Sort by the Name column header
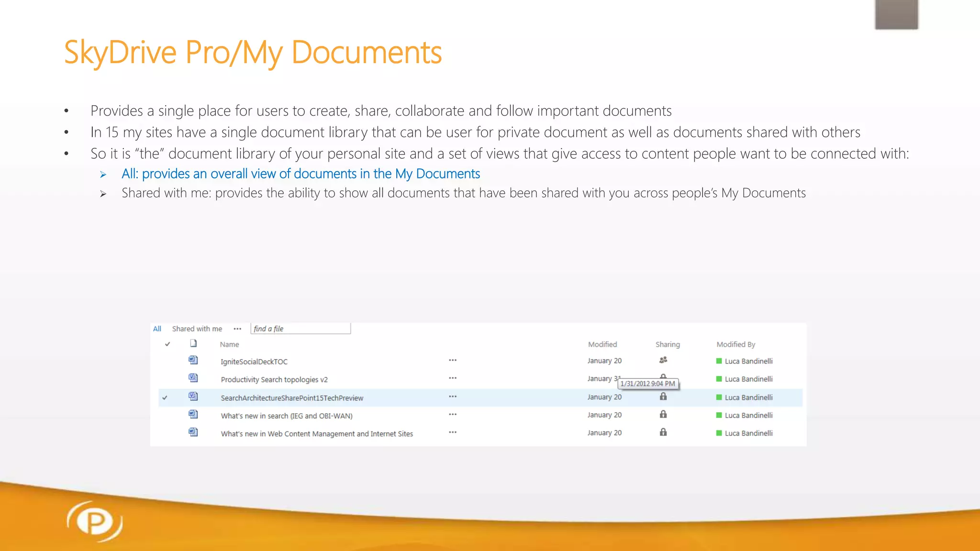 pyautogui.click(x=229, y=344)
